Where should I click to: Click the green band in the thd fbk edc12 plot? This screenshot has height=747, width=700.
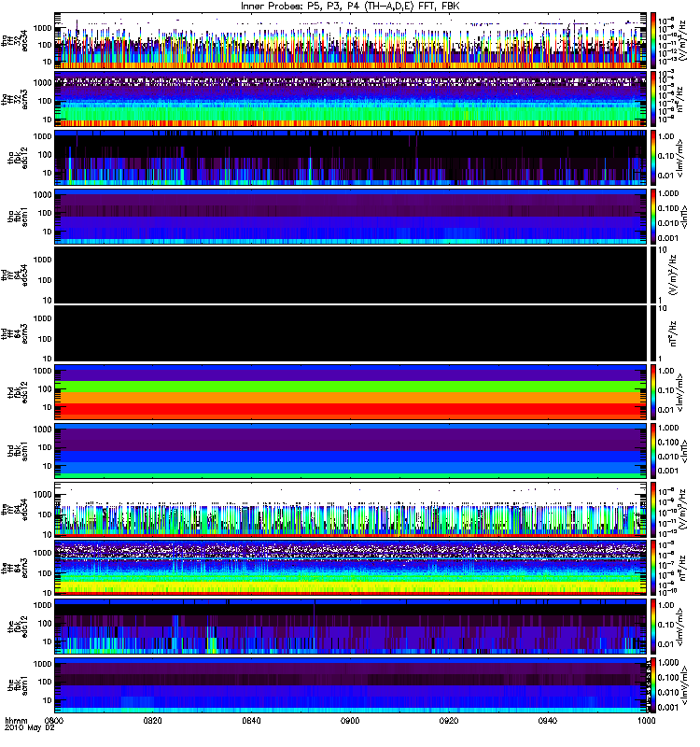point(350,387)
